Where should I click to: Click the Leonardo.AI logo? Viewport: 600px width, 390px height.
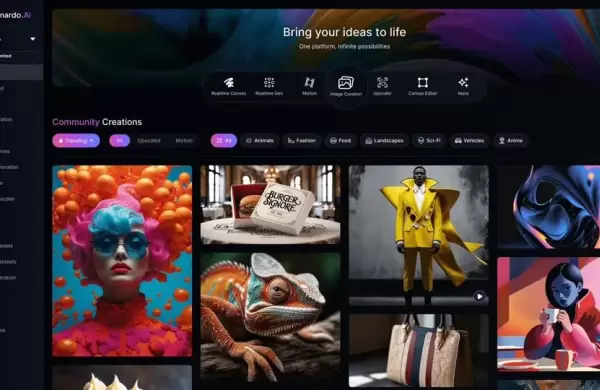click(x=15, y=15)
